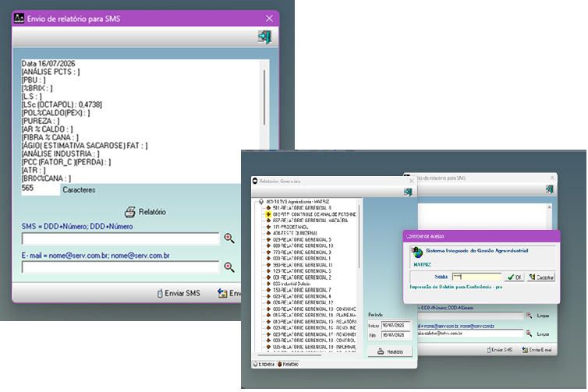The image size is (588, 392).
Task: Select RELATORIO GERENCIAL 14 - PLANEJA item
Action: pyautogui.click(x=314, y=316)
